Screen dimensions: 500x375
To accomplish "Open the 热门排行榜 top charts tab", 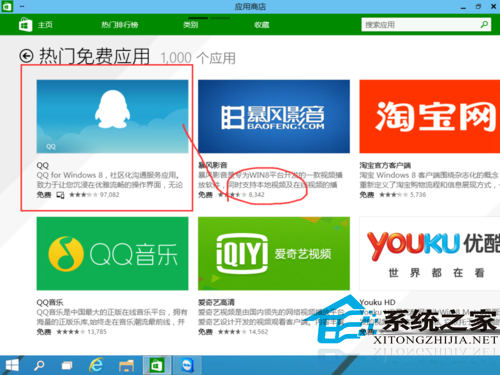I will [x=120, y=25].
